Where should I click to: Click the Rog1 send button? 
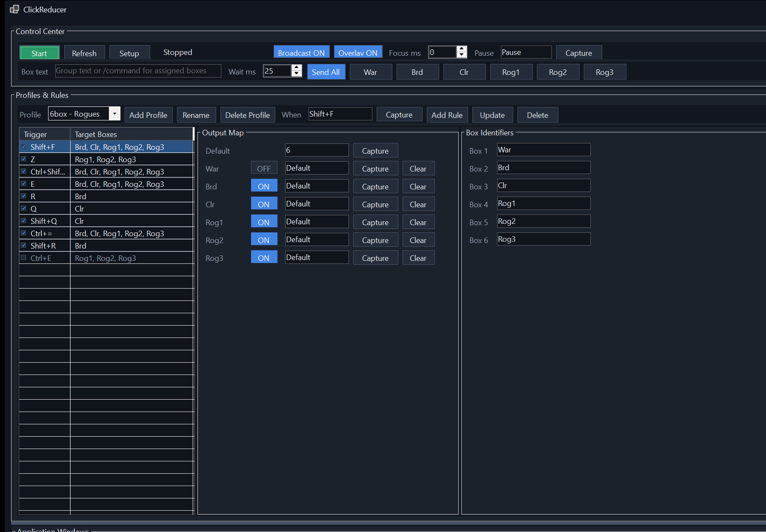point(511,72)
